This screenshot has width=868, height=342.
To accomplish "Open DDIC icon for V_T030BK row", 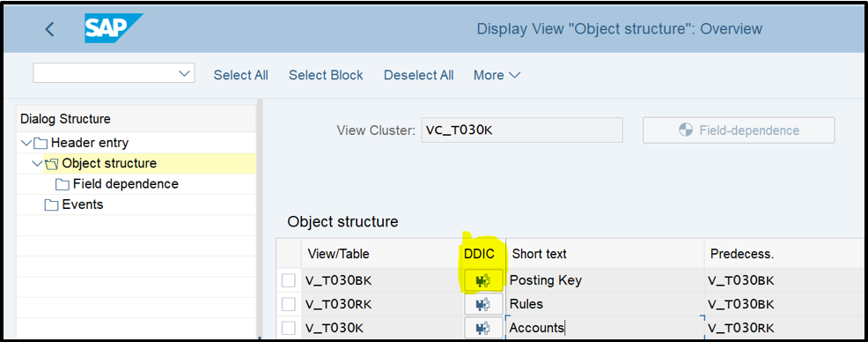I will tap(483, 281).
